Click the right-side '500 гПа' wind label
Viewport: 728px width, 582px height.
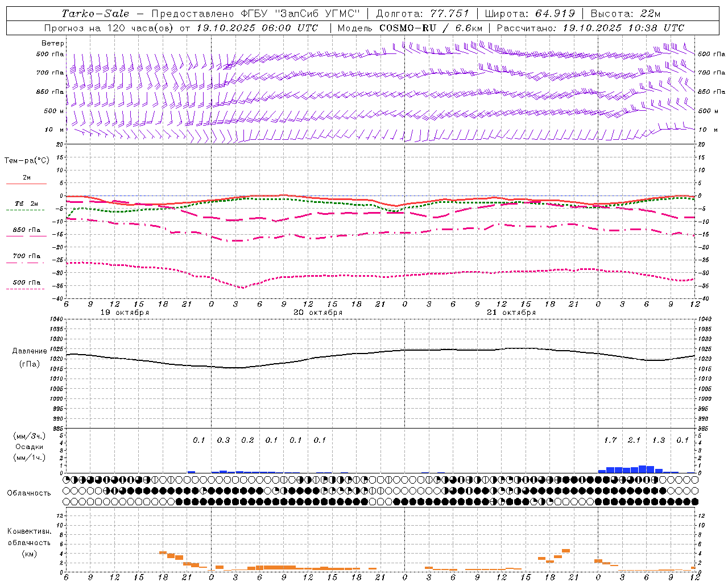coord(712,54)
